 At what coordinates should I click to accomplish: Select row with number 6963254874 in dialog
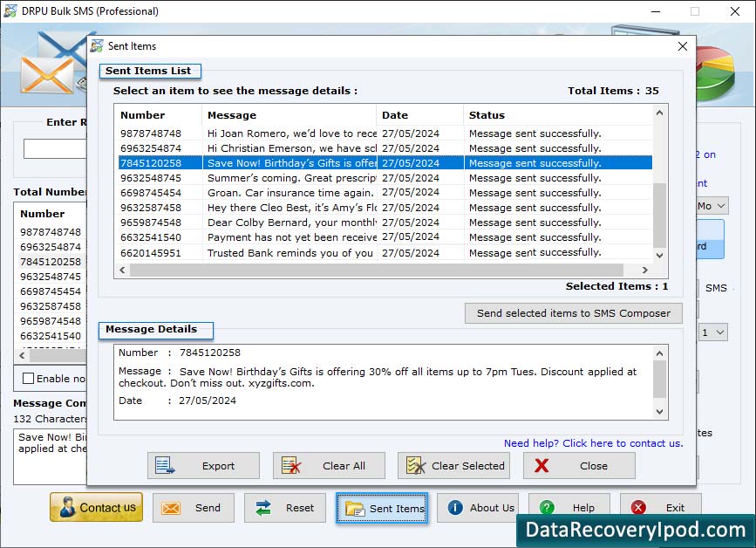385,148
